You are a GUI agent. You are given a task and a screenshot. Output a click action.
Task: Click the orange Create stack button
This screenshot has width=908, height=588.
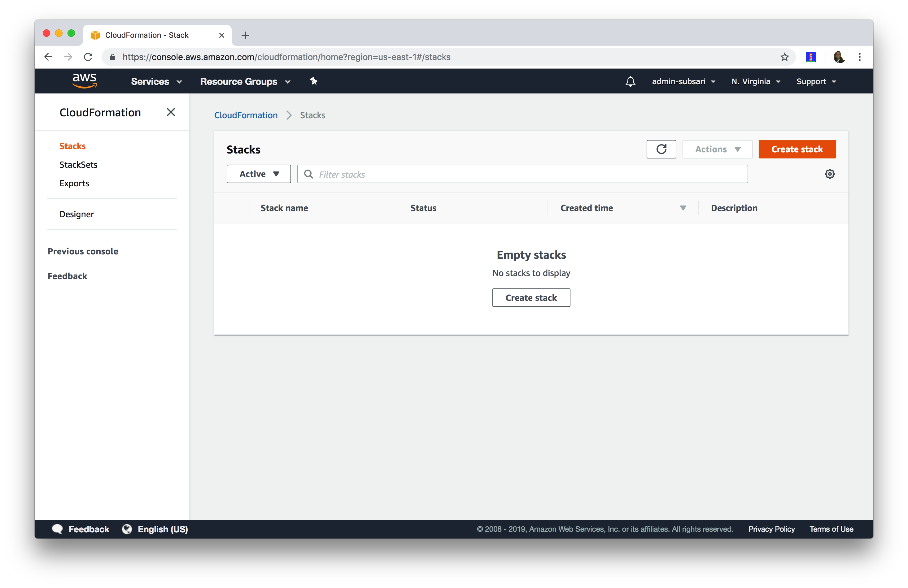(797, 149)
